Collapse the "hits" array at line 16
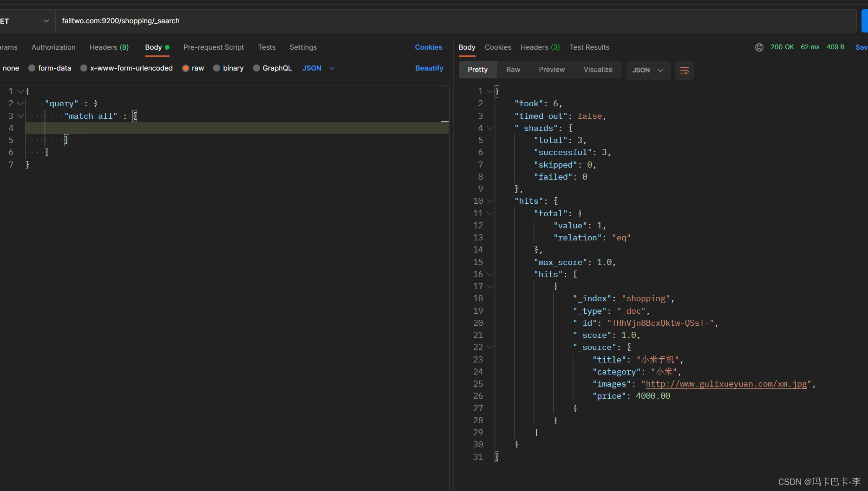This screenshot has width=868, height=491. coord(490,274)
